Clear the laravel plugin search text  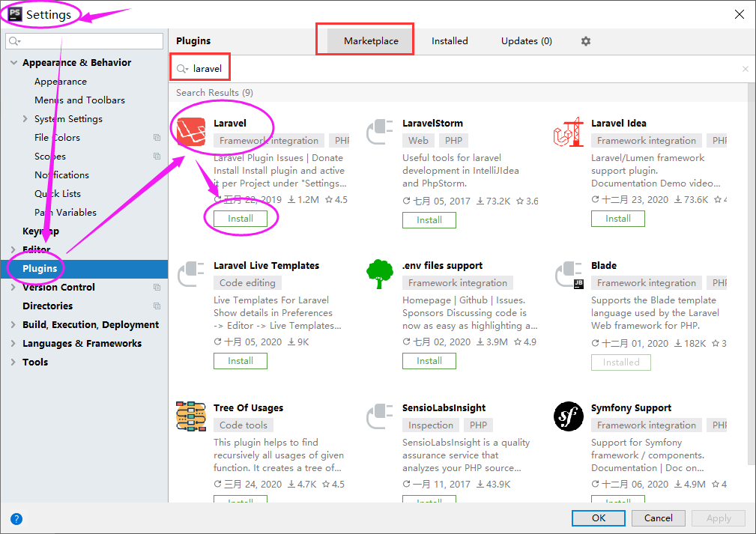click(x=746, y=69)
